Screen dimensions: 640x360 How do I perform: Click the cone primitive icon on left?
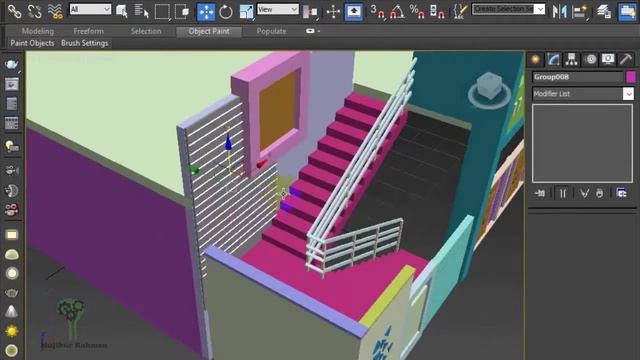tap(12, 311)
